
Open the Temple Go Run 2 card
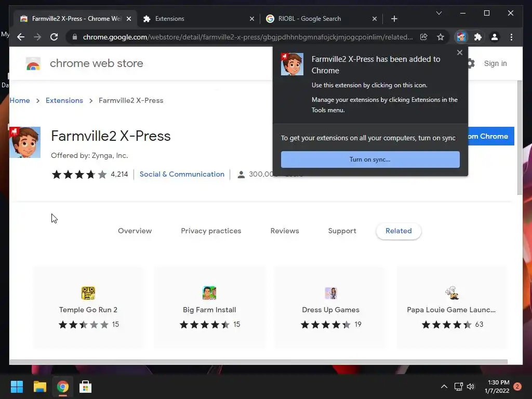click(x=88, y=308)
